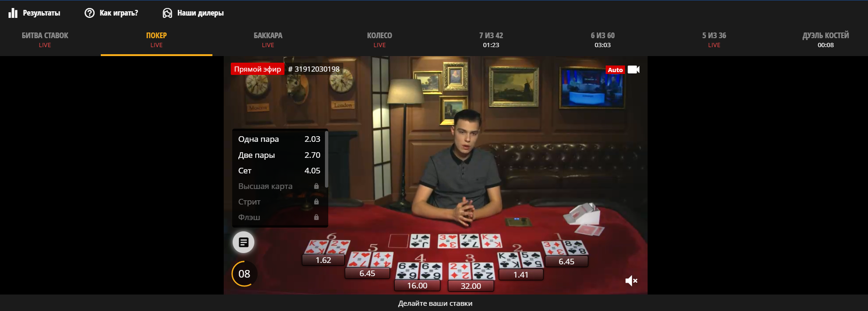Open the Наши дилеры dealer icon
The width and height of the screenshot is (868, 311).
point(167,13)
